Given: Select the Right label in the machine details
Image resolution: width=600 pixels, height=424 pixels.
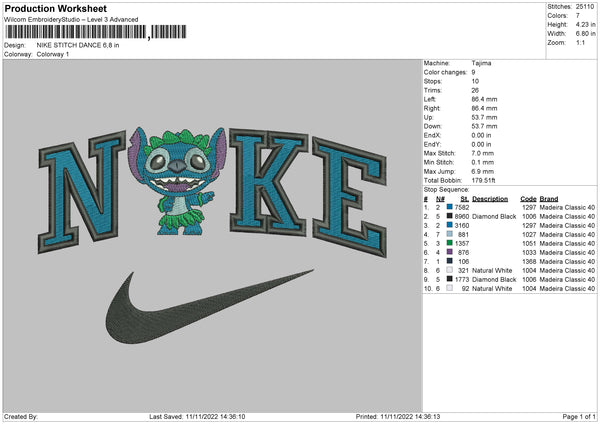Looking at the screenshot, I should click(432, 108).
